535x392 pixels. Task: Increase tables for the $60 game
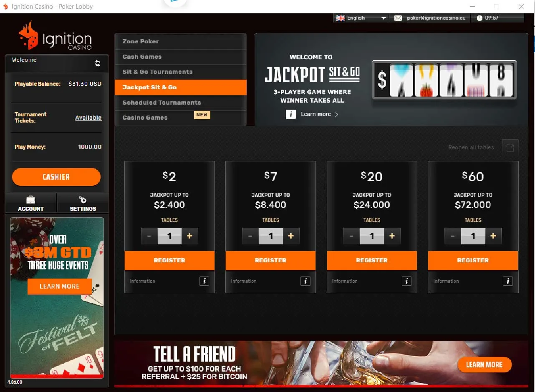pos(493,236)
